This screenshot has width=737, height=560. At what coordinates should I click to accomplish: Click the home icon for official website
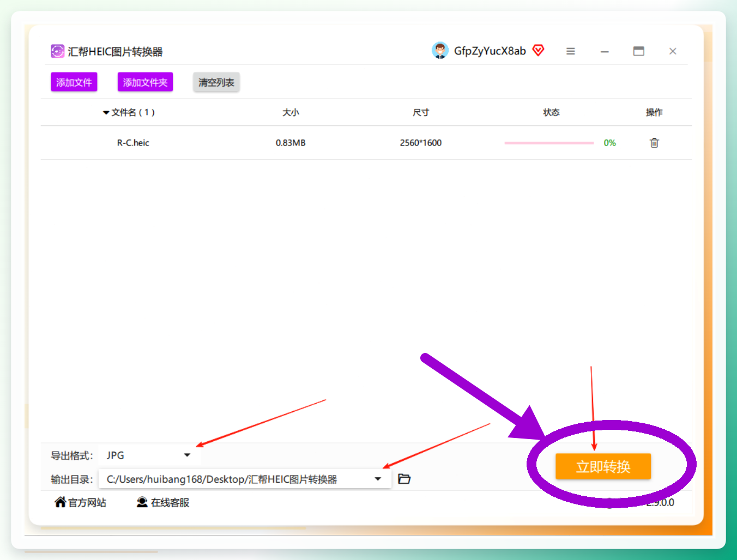[x=60, y=502]
